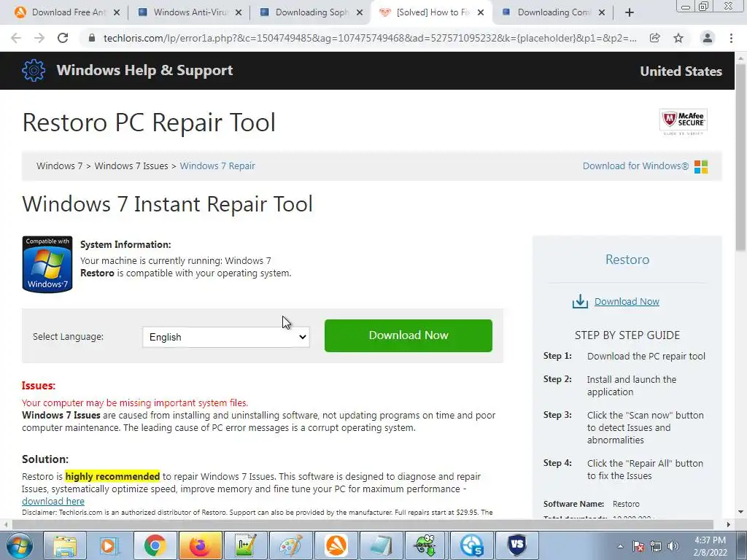Click the Windows four-color logo icon
Image resolution: width=747 pixels, height=560 pixels.
[x=701, y=167]
